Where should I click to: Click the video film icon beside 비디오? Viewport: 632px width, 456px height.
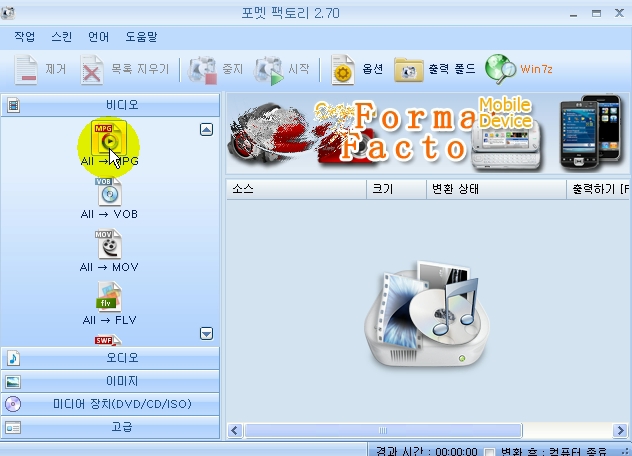[x=13, y=105]
